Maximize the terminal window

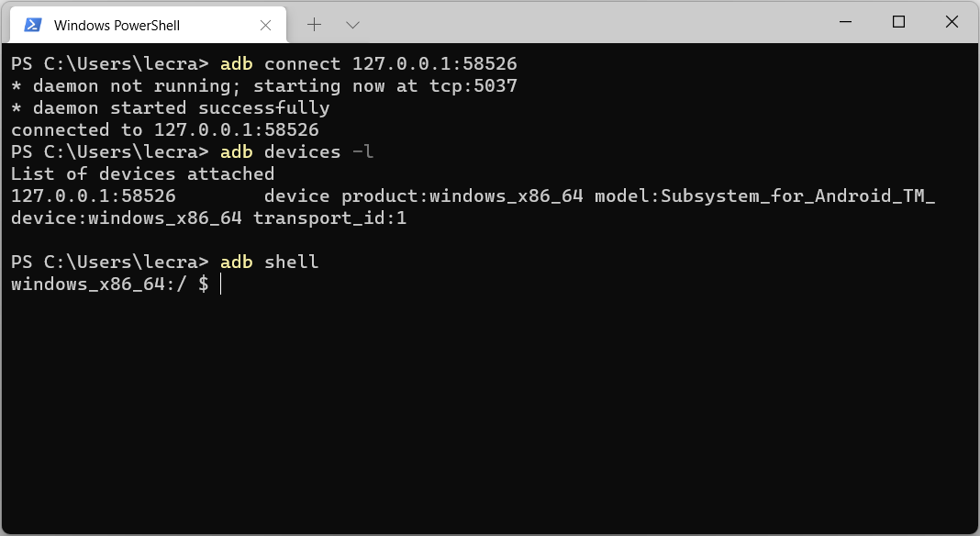(898, 22)
